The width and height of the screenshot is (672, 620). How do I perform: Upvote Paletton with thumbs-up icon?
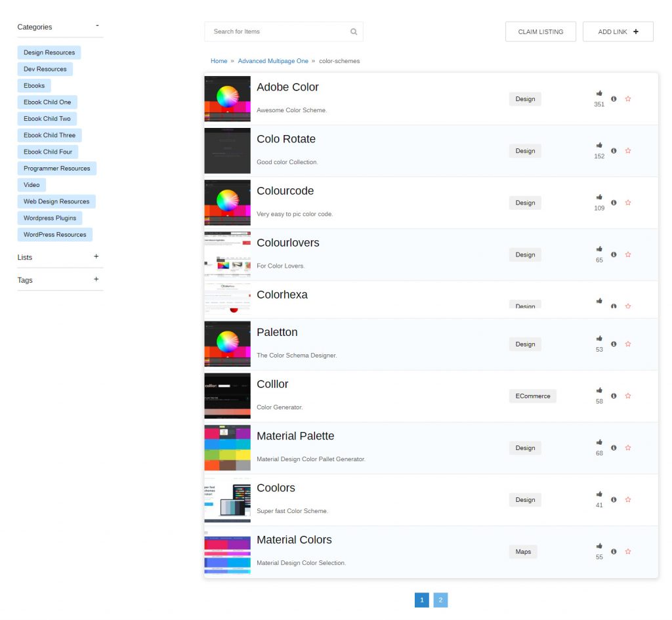click(x=599, y=339)
